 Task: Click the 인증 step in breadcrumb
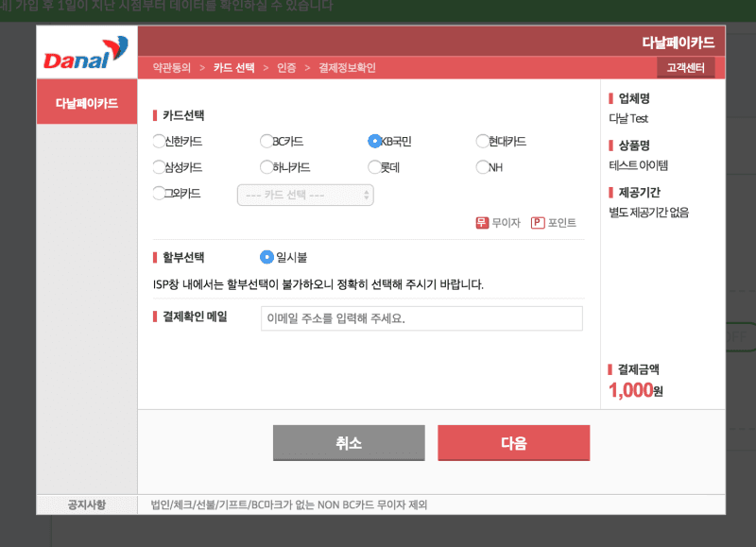pyautogui.click(x=286, y=67)
